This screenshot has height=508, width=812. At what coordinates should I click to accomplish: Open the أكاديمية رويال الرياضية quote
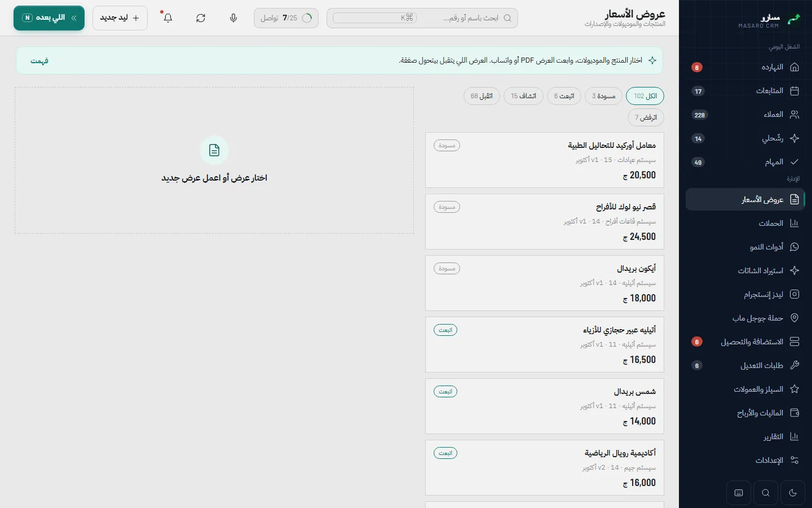tap(545, 468)
